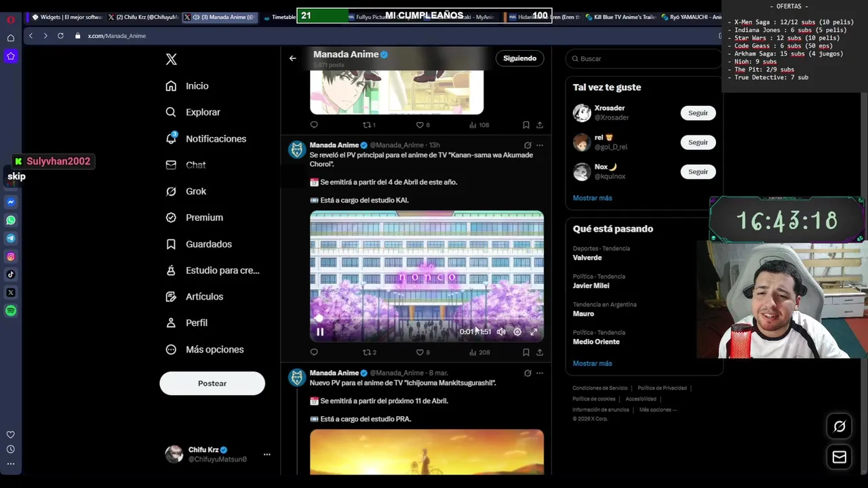Open Artículos from navigation
The image size is (868, 488).
195,297
